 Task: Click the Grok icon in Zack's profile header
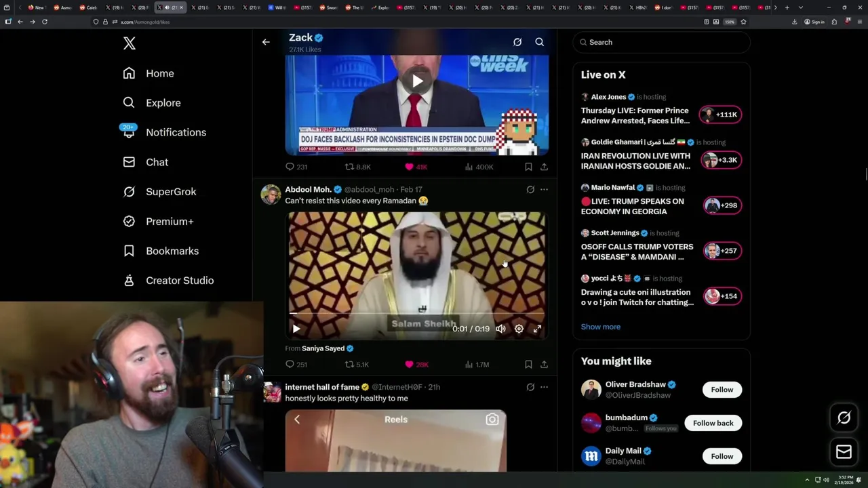(x=517, y=42)
